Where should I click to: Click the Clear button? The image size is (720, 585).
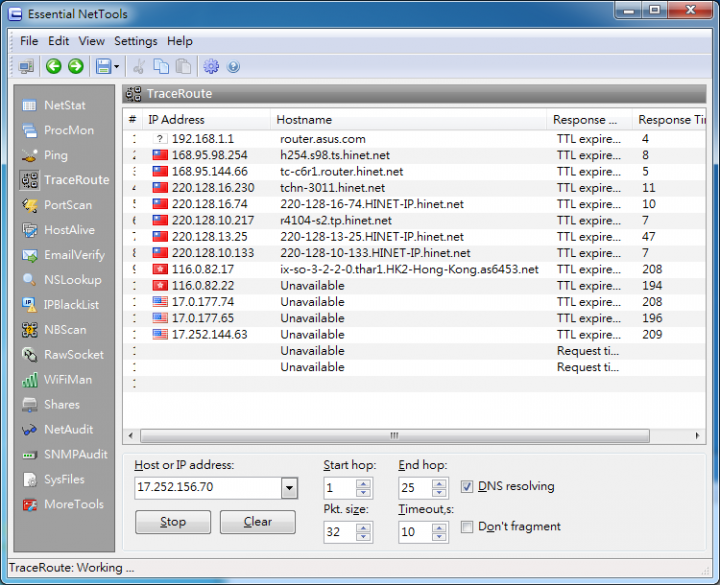point(258,522)
